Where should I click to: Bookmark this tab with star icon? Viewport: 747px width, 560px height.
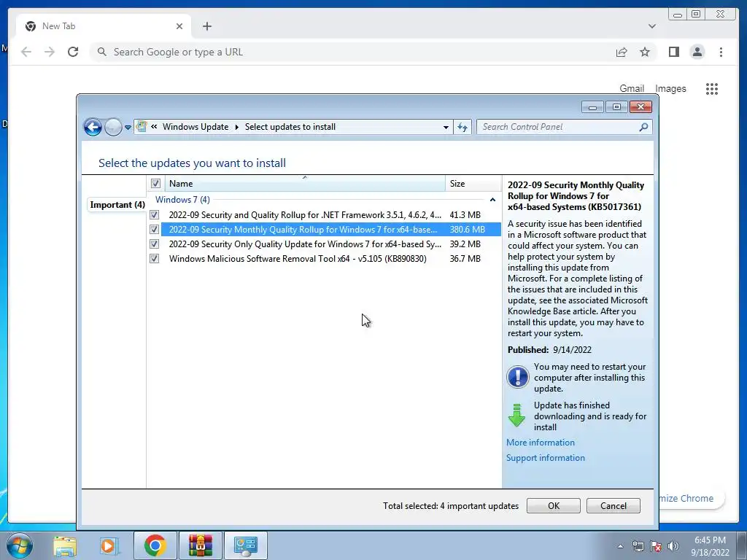click(645, 52)
